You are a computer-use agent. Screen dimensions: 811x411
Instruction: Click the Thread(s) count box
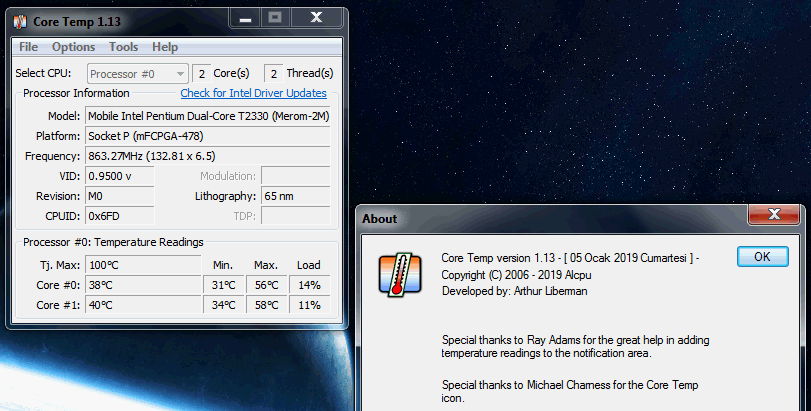click(274, 74)
